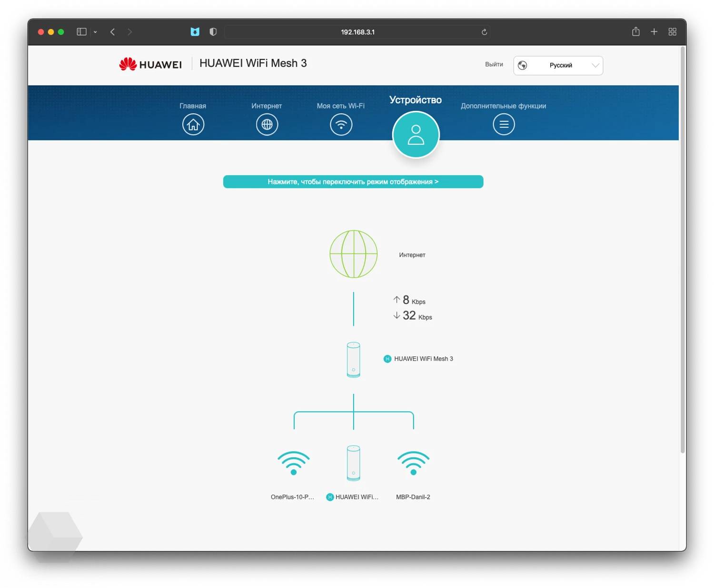This screenshot has width=714, height=588.
Task: Click switch display mode banner button
Action: pyautogui.click(x=353, y=182)
